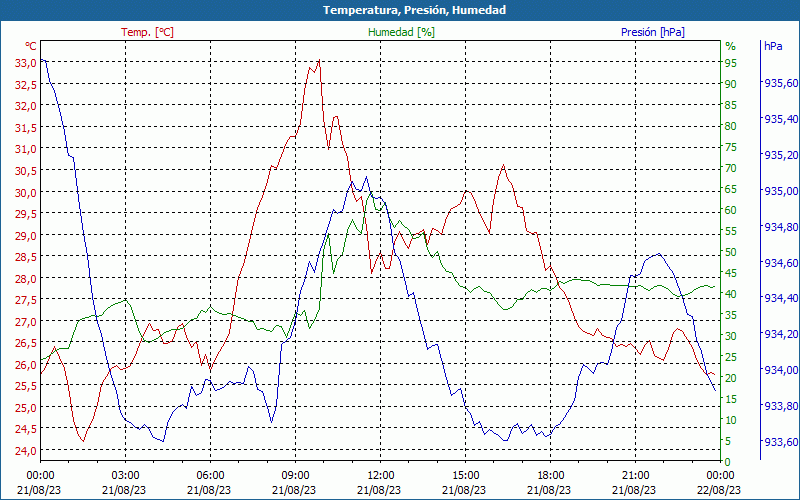Click the blue 'hPa' axis unit label
The width and height of the screenshot is (800, 500).
773,46
